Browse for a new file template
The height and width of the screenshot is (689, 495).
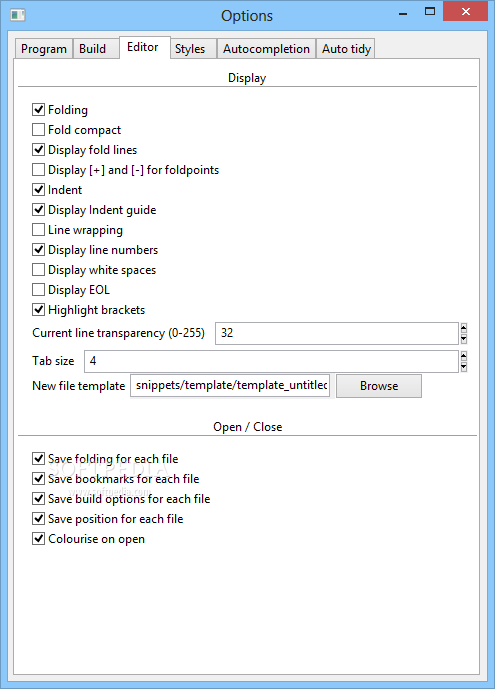point(379,386)
